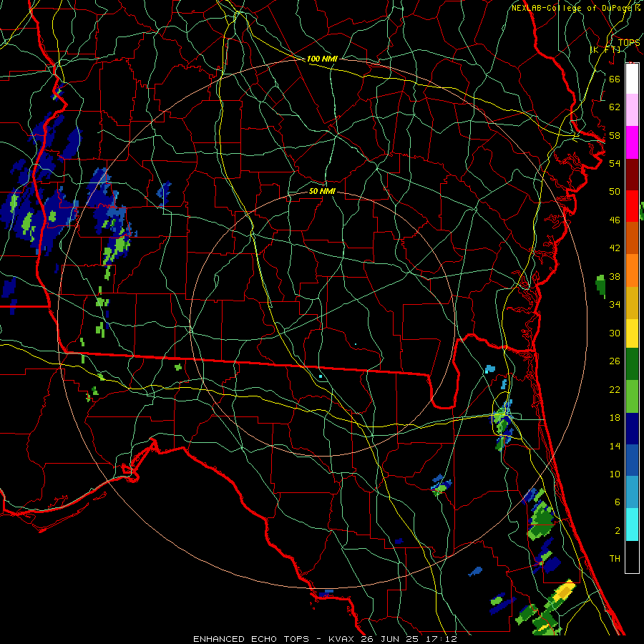
Task: Click the "26" legend value
Action: [615, 361]
